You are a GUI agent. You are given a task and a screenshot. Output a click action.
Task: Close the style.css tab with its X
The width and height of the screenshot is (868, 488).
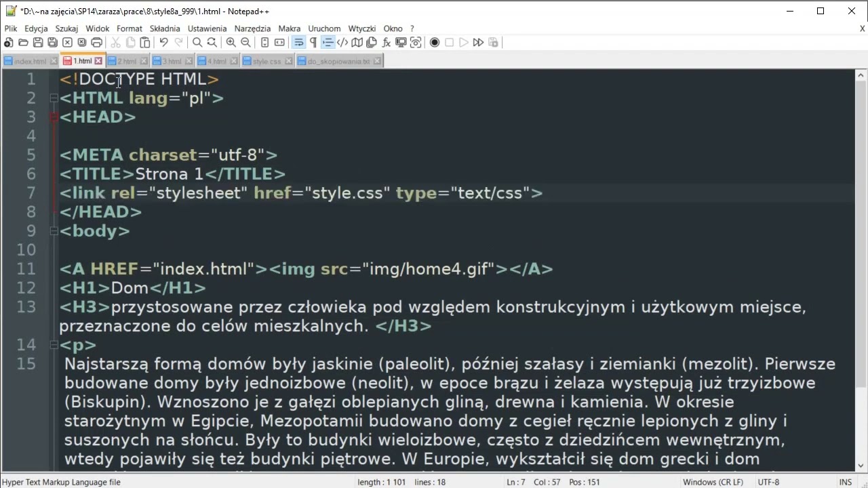point(288,61)
